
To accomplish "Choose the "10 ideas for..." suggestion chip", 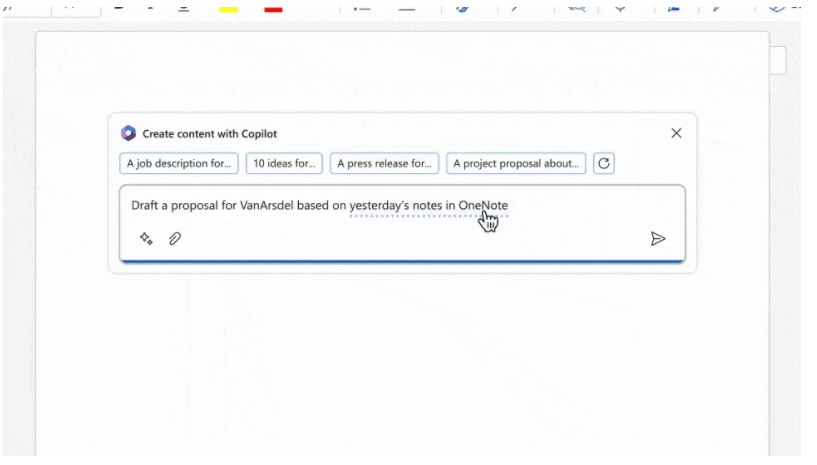I will pos(284,163).
